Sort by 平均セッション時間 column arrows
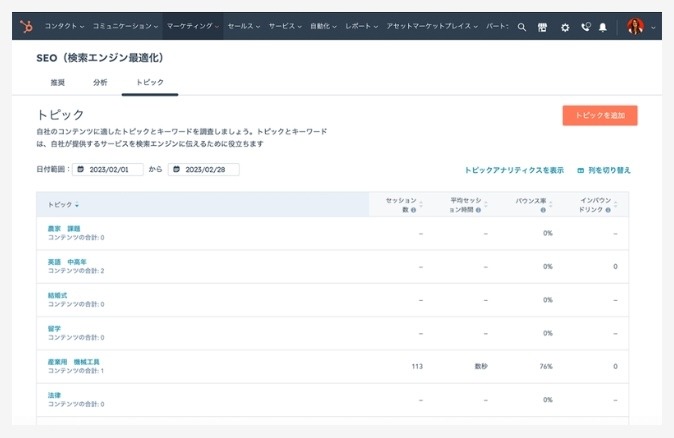Viewport: 674px width, 438px height. click(486, 204)
